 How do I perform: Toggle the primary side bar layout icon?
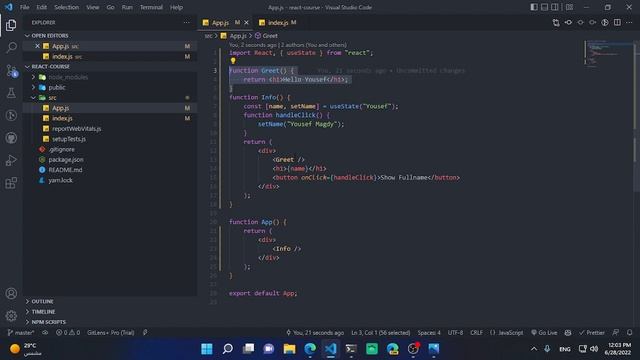pyautogui.click(x=534, y=7)
